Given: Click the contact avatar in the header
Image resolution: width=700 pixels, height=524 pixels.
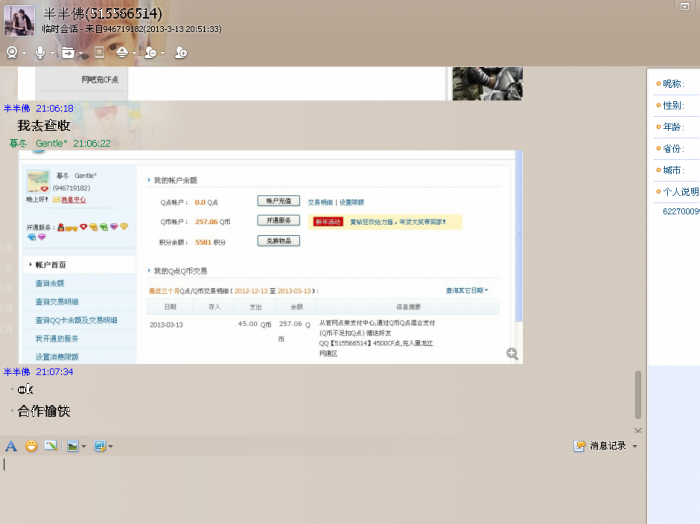Looking at the screenshot, I should click(x=19, y=21).
